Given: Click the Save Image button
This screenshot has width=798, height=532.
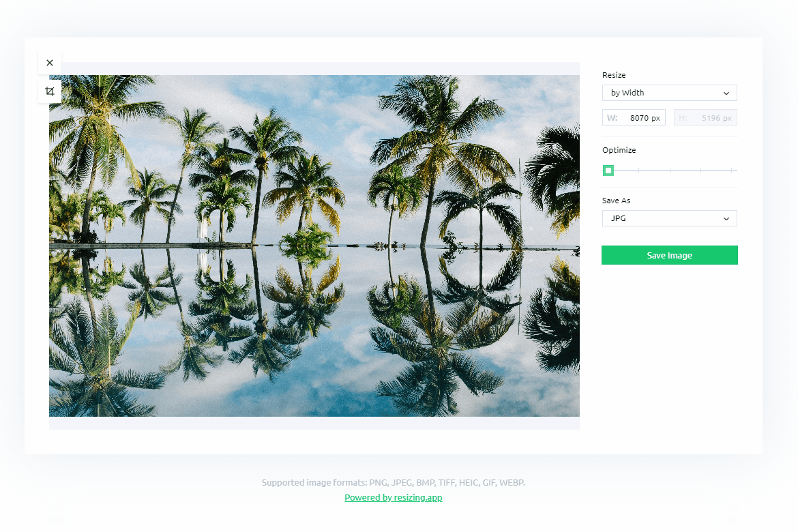Looking at the screenshot, I should [669, 255].
